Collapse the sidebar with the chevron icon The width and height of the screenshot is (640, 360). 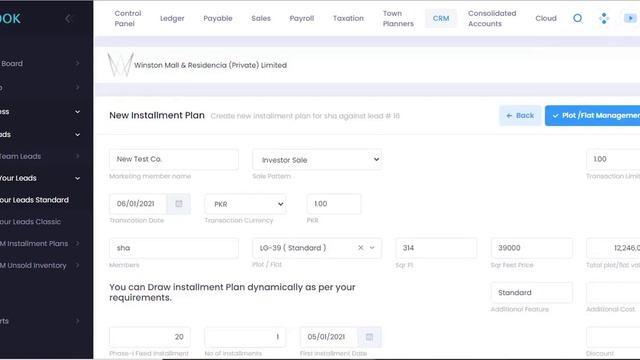[x=68, y=18]
